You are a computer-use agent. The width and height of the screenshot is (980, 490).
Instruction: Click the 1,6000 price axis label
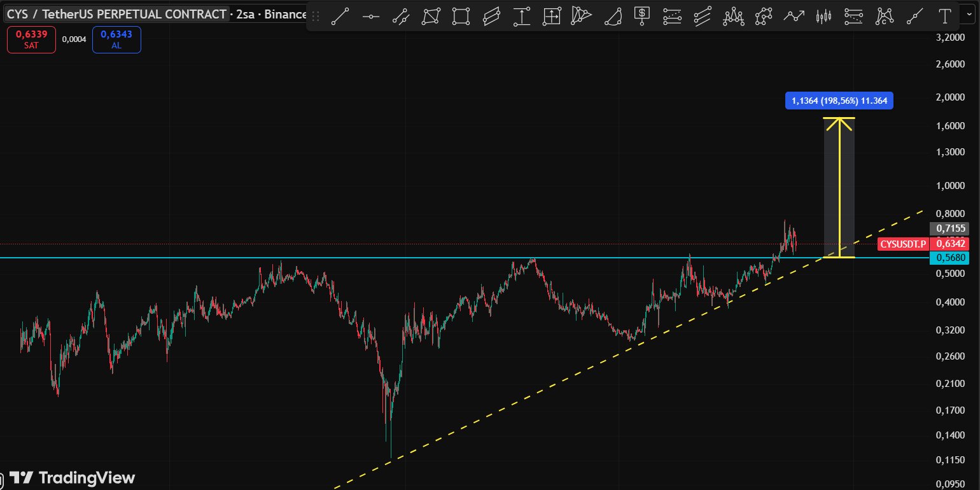(x=951, y=126)
